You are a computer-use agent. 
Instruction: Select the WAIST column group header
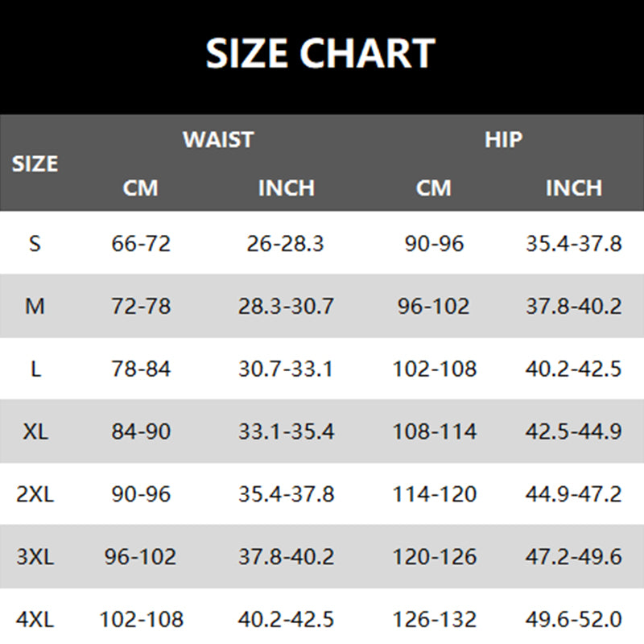point(217,139)
